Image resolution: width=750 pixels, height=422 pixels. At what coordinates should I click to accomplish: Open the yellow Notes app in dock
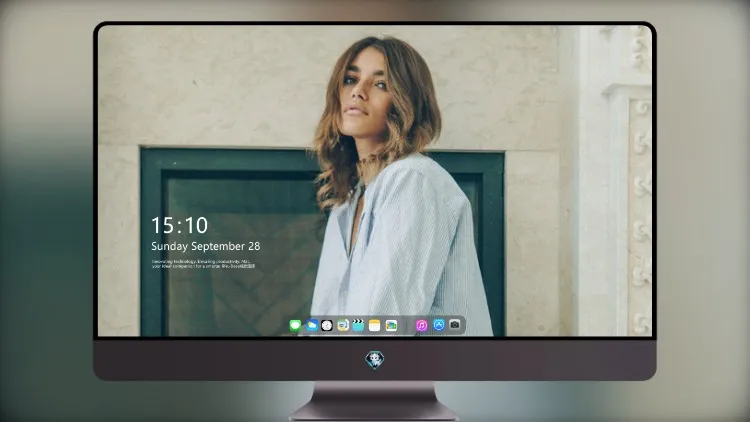375,326
